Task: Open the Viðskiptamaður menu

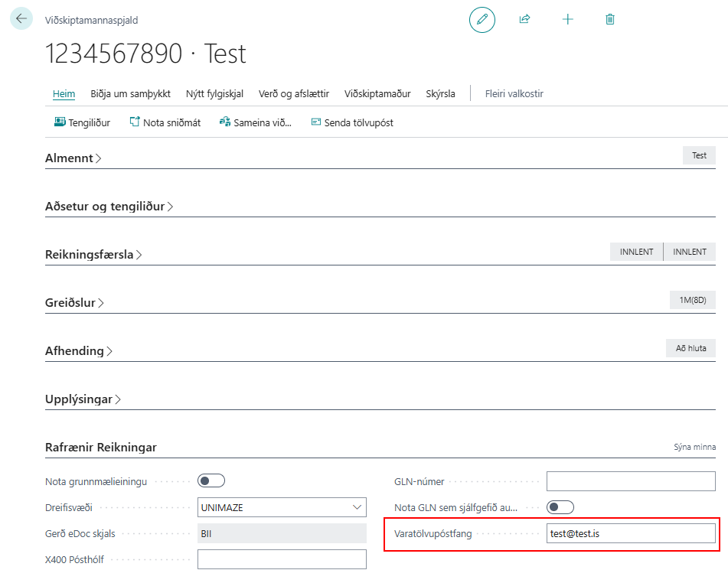Action: (377, 94)
